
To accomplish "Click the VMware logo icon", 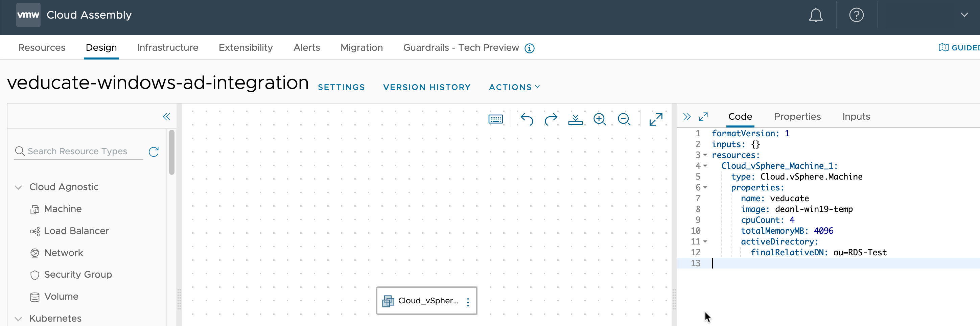I will point(28,15).
